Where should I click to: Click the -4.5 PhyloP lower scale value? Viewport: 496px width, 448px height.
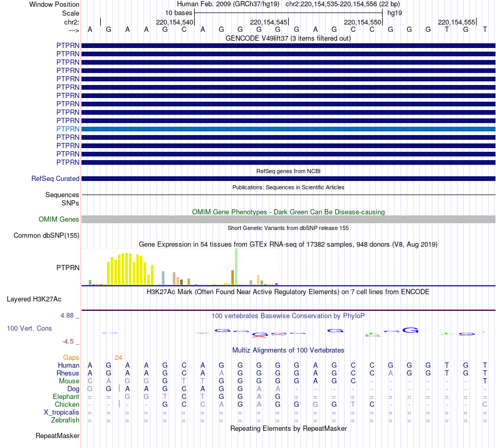point(68,342)
